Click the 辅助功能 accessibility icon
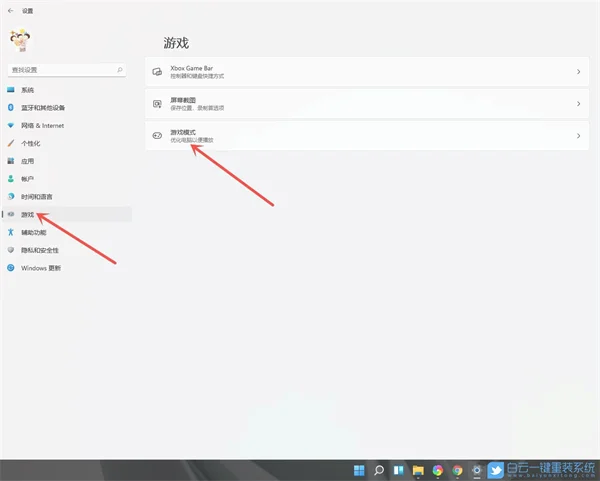This screenshot has width=600, height=481. [11, 232]
